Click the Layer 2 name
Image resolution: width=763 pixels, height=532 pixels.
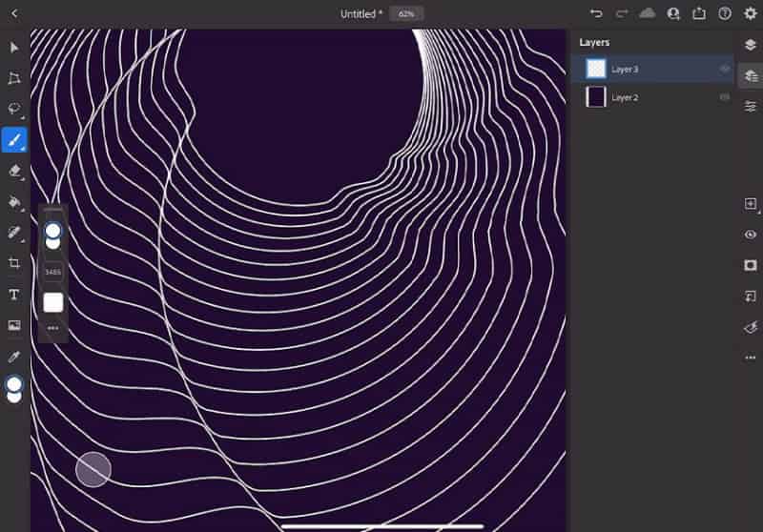pyautogui.click(x=625, y=98)
